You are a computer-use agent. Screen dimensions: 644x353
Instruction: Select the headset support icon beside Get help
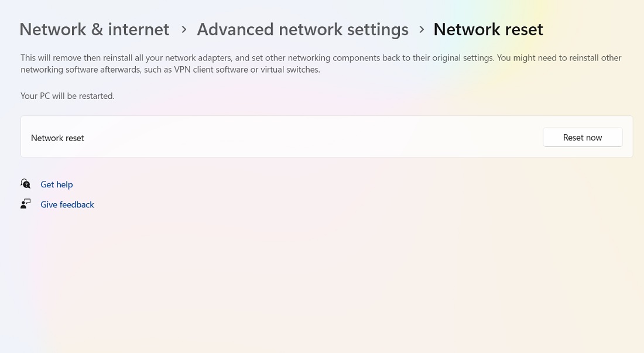[26, 183]
